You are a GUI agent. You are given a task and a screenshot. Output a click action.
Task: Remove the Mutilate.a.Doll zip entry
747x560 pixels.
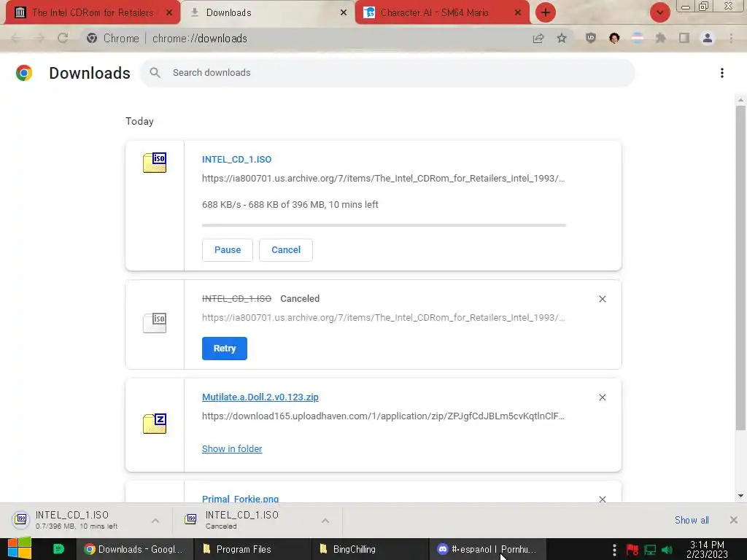[602, 397]
